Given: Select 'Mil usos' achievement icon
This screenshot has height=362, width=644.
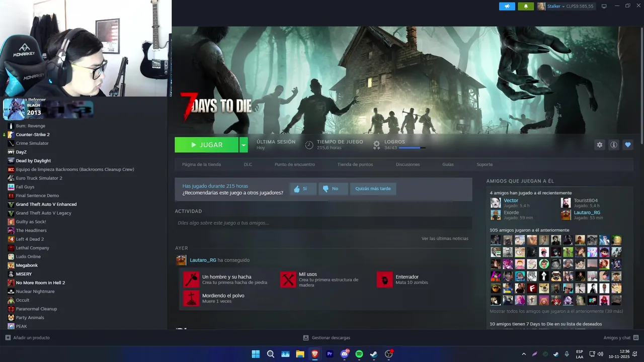Looking at the screenshot, I should pos(288,280).
